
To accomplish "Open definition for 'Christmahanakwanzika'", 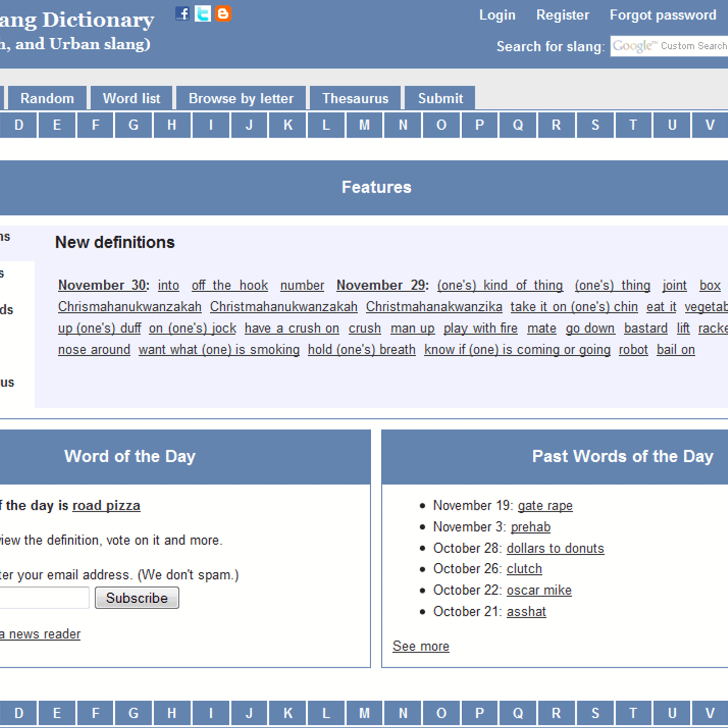I will (x=434, y=307).
